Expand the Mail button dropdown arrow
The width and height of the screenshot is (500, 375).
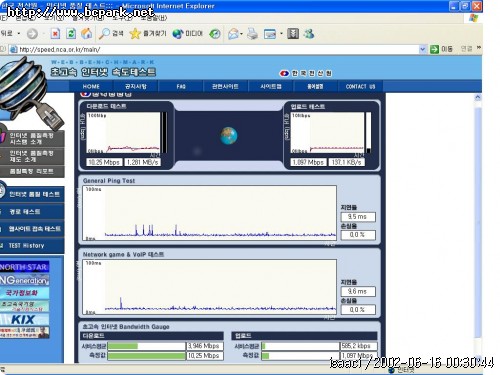tap(241, 34)
